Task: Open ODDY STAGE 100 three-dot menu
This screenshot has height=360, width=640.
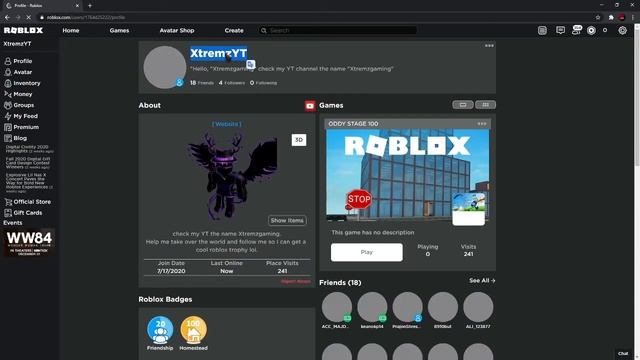Action: (x=482, y=124)
